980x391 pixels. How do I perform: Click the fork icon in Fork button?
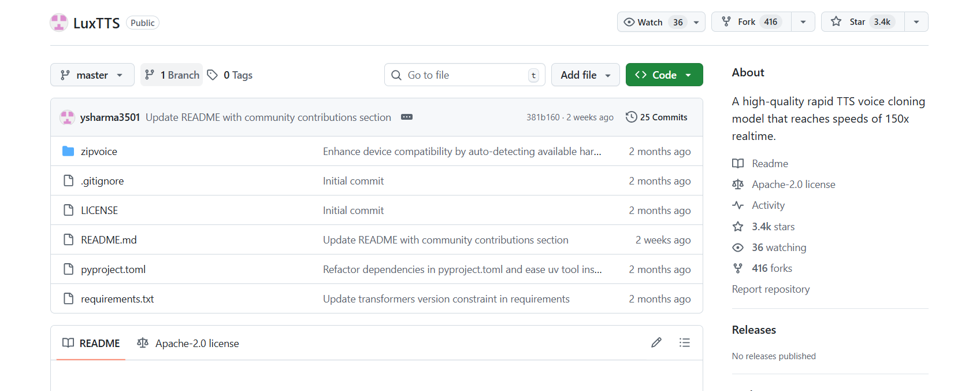point(726,21)
